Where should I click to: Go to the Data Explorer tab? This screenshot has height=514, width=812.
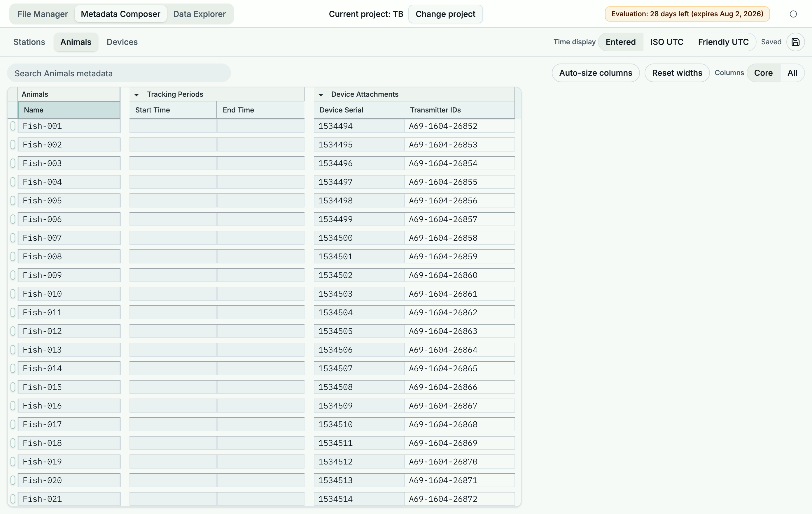click(199, 14)
